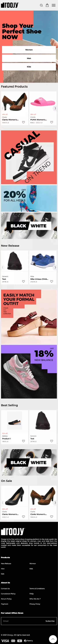This screenshot has height=644, width=58.
Task: Add leopard Clarks heels to wishlist
Action: (x=23, y=122)
